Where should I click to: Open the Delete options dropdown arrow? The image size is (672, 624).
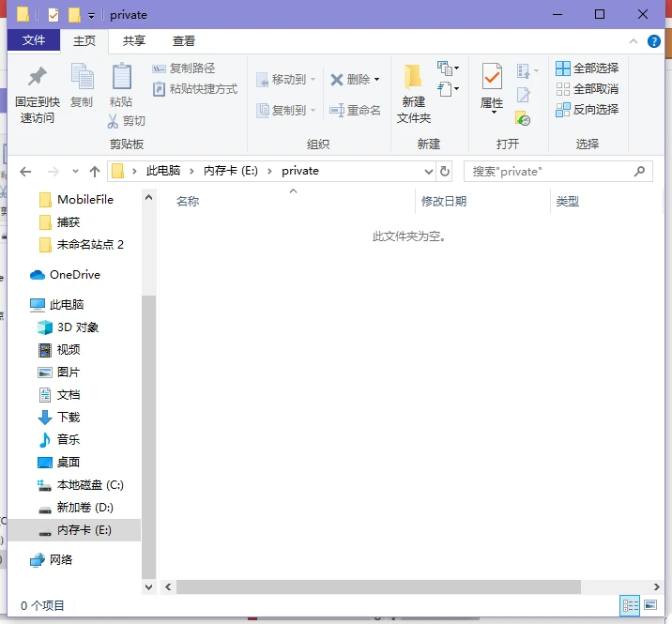[377, 80]
